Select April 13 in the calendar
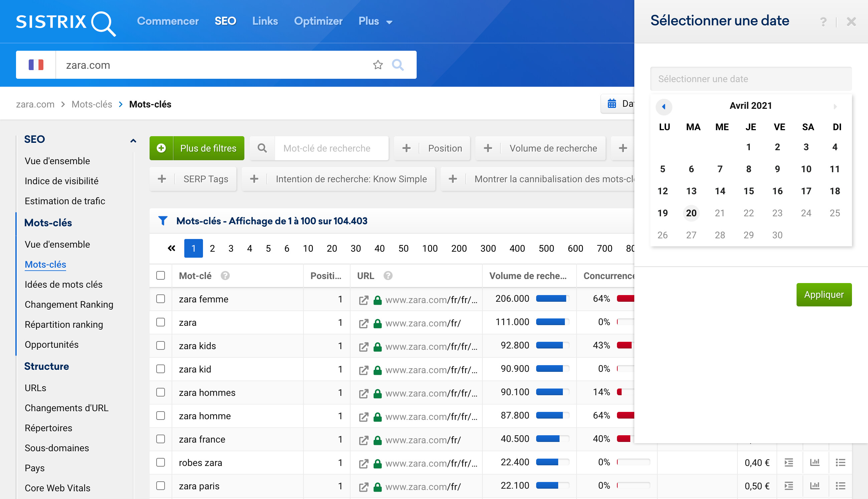This screenshot has width=868, height=499. [x=691, y=191]
